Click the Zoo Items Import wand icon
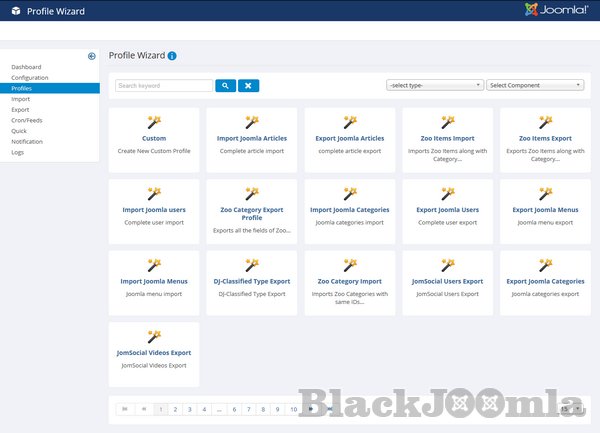The width and height of the screenshot is (600, 433). (x=448, y=121)
